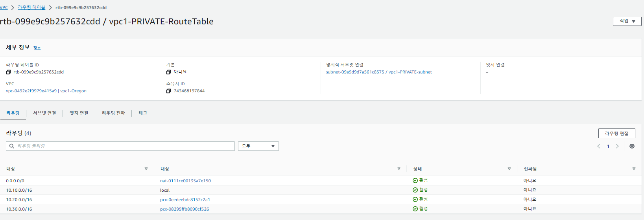This screenshot has height=220, width=644.
Task: Sort by first 대상 destination column arrow
Action: tap(146, 169)
